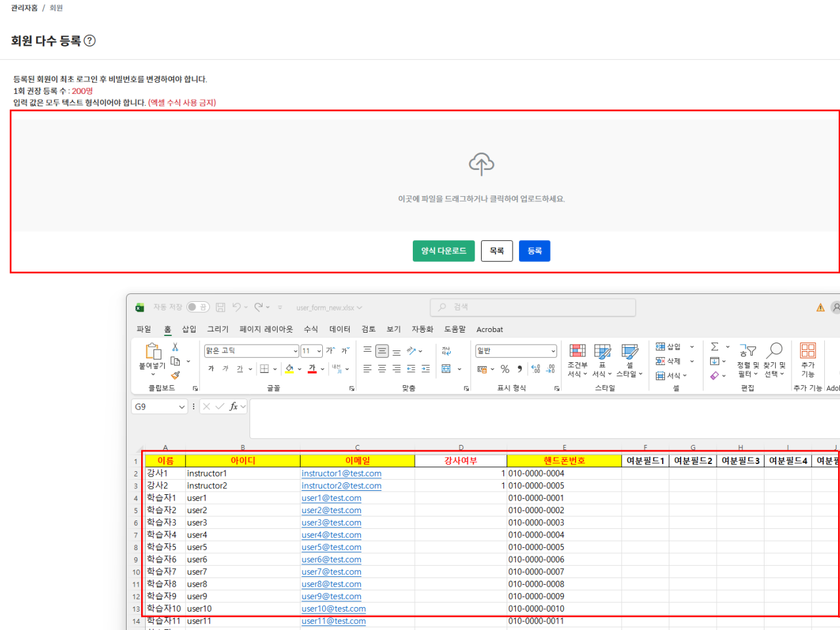The height and width of the screenshot is (630, 840).
Task: Switch to the Acrobat ribbon tab
Action: pyautogui.click(x=490, y=329)
